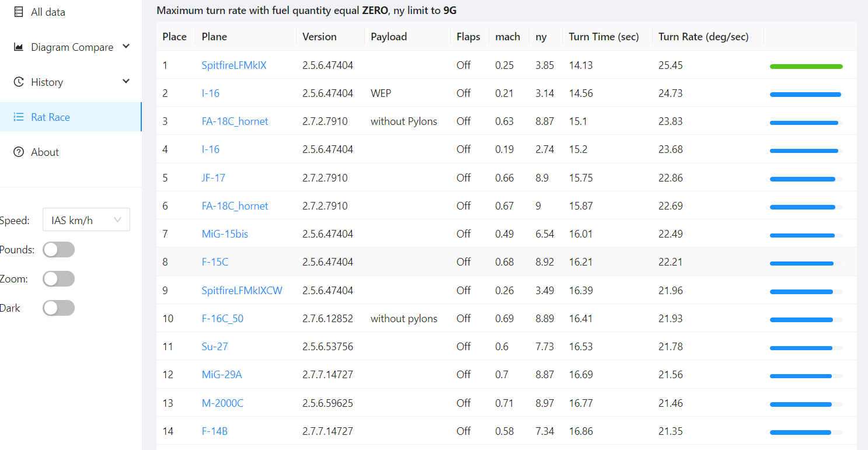Click the Version column header
Viewport: 868px width, 450px height.
(319, 37)
